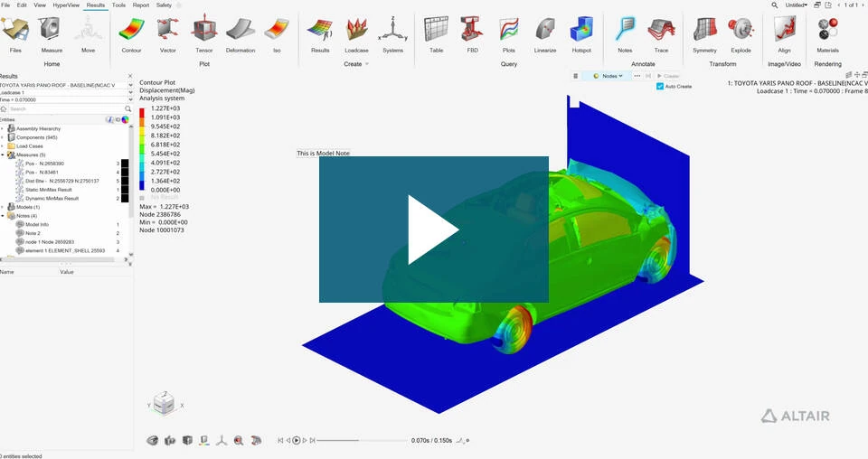Switch to the Safety ribbon tab
The image size is (868, 459).
click(164, 5)
